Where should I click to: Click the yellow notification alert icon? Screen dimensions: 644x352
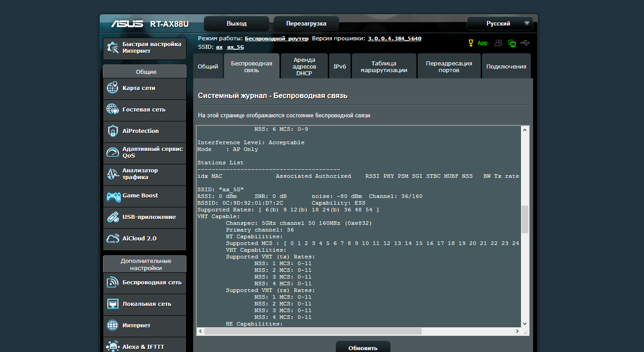coord(470,43)
